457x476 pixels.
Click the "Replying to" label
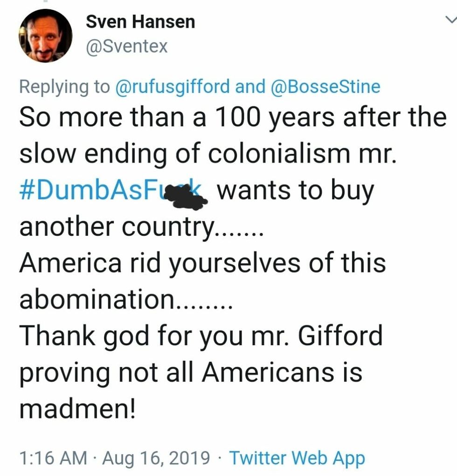(x=64, y=86)
